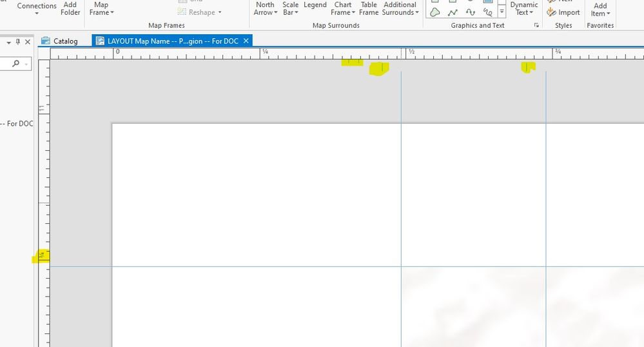The height and width of the screenshot is (347, 644).
Task: Open Graphics and Text dialog launcher
Action: pyautogui.click(x=536, y=26)
